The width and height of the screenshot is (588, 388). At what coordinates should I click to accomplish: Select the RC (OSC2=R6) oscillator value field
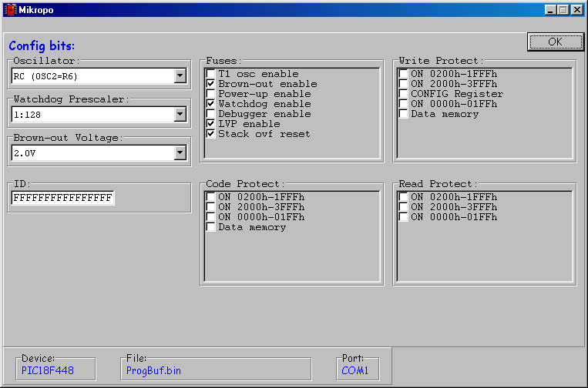(93, 76)
